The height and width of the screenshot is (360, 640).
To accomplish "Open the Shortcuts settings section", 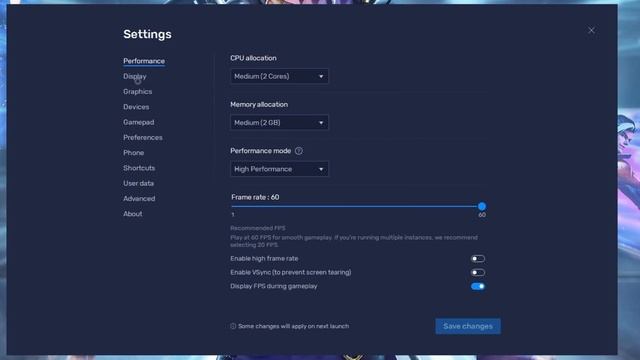I will 139,168.
